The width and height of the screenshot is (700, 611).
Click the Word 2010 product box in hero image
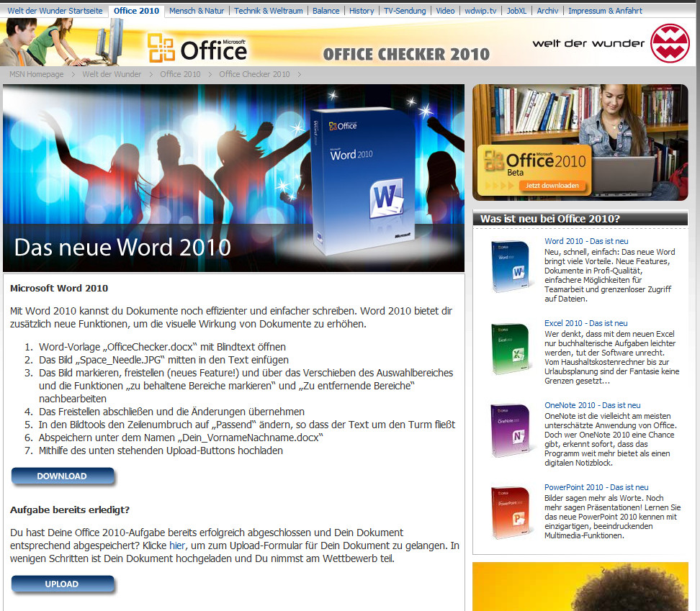(362, 181)
